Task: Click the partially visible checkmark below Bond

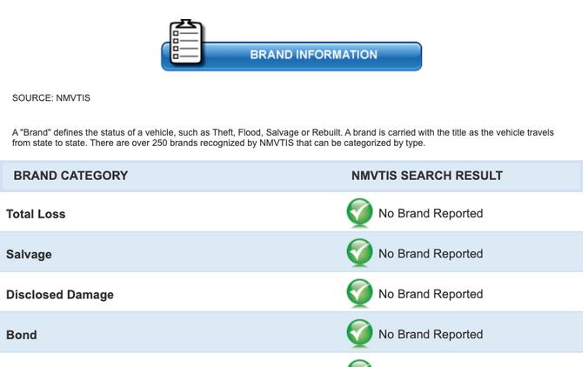Action: point(359,364)
